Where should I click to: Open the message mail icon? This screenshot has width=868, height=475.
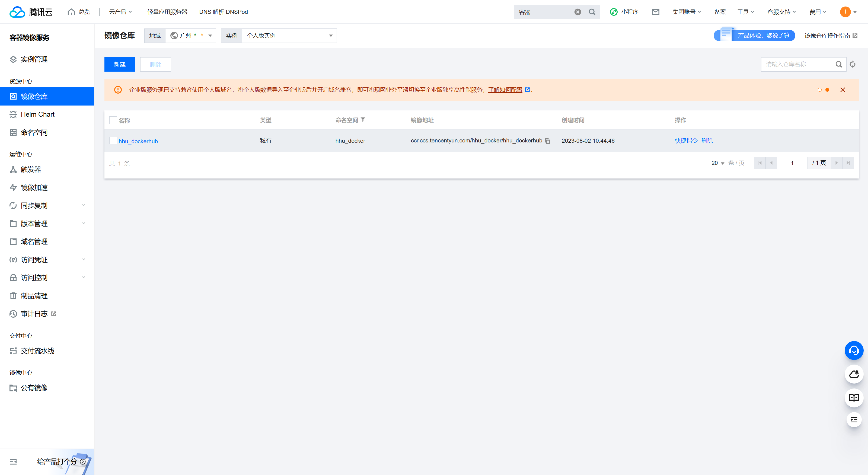click(655, 12)
